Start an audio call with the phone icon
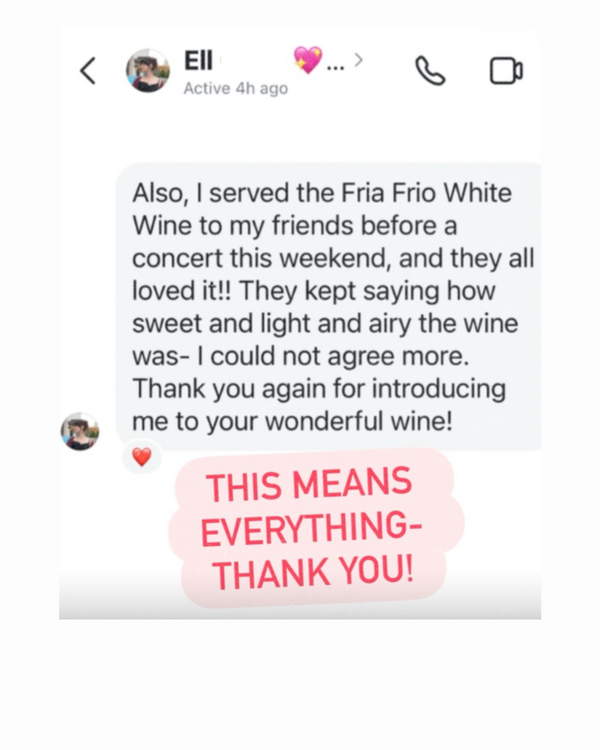Screen dimensions: 600x750 click(x=430, y=71)
